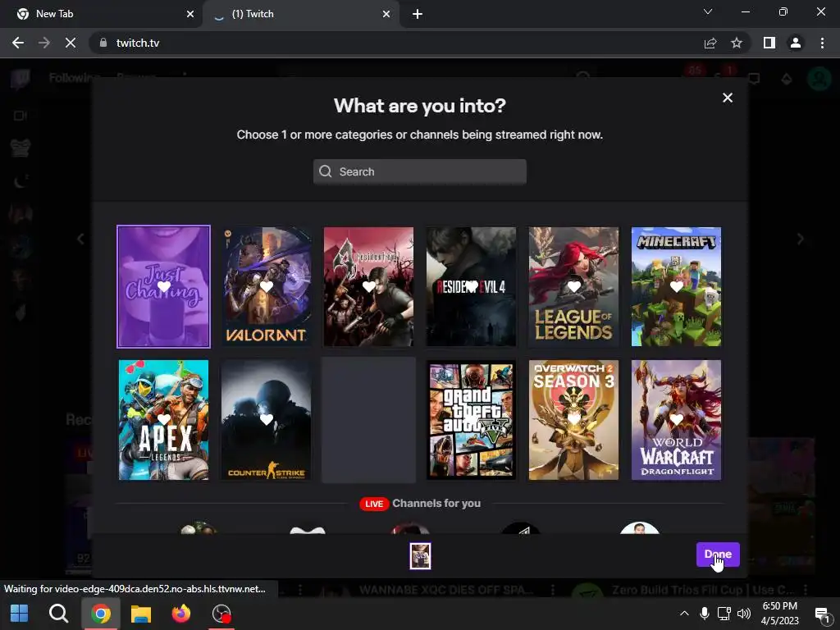Favorite the Valorant category card
This screenshot has height=630, width=840.
(x=267, y=286)
